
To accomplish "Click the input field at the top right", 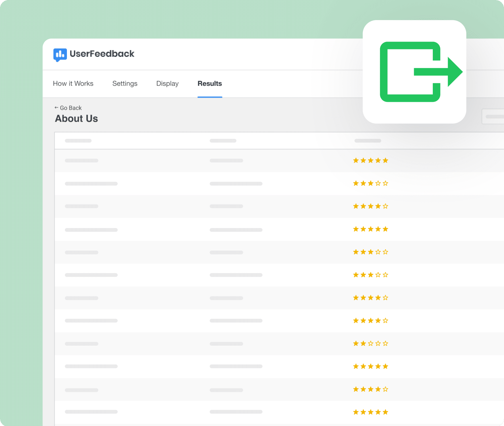I will pyautogui.click(x=495, y=117).
